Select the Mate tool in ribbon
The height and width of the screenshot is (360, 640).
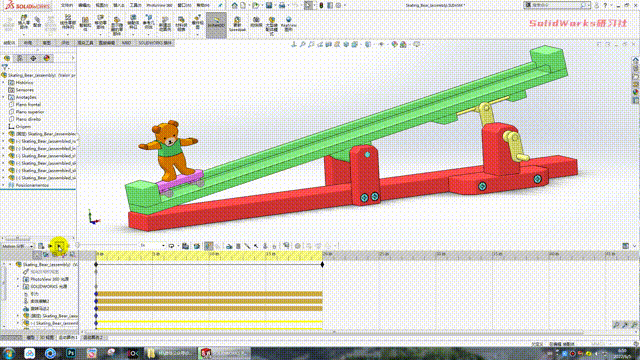pyautogui.click(x=37, y=21)
